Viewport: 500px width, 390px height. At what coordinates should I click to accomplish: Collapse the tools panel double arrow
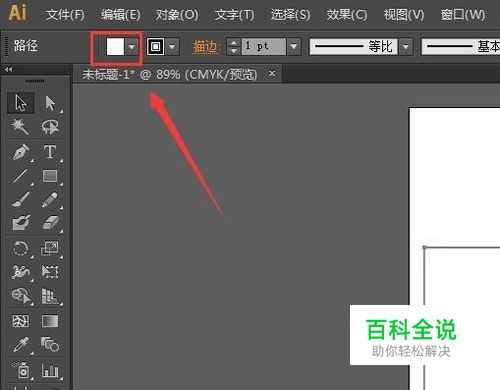pos(9,69)
